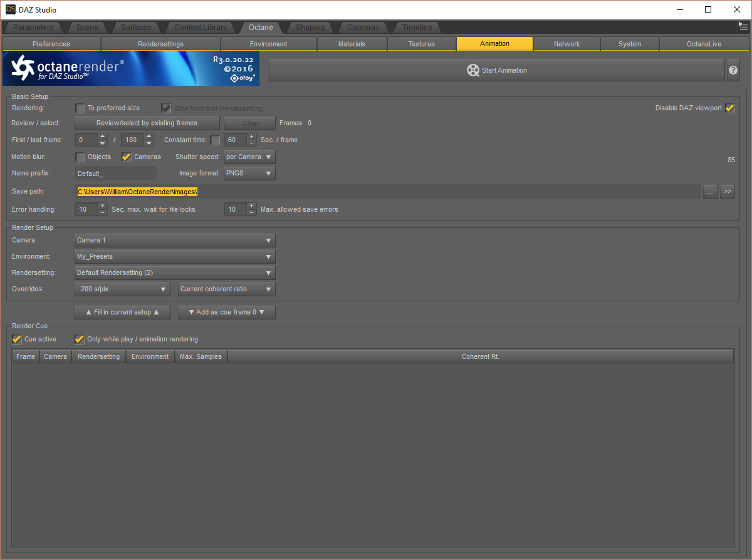
Task: Open the Current coherent ratio dropdown
Action: (x=227, y=289)
